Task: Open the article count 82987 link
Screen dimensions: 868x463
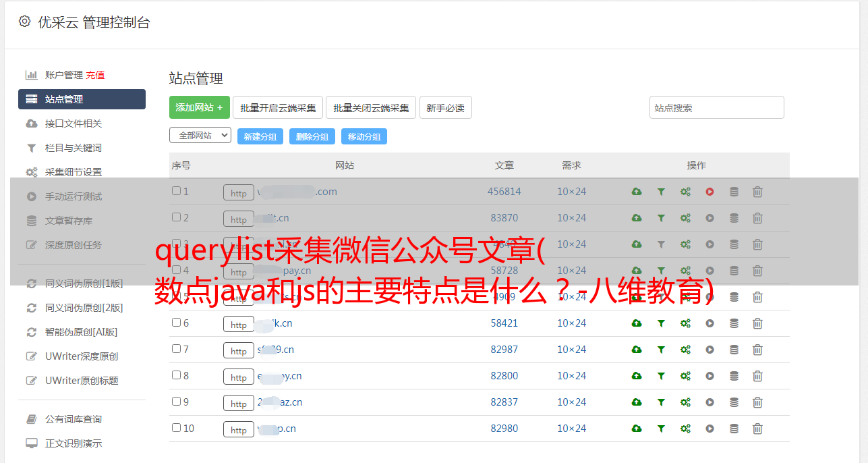Action: pos(504,350)
